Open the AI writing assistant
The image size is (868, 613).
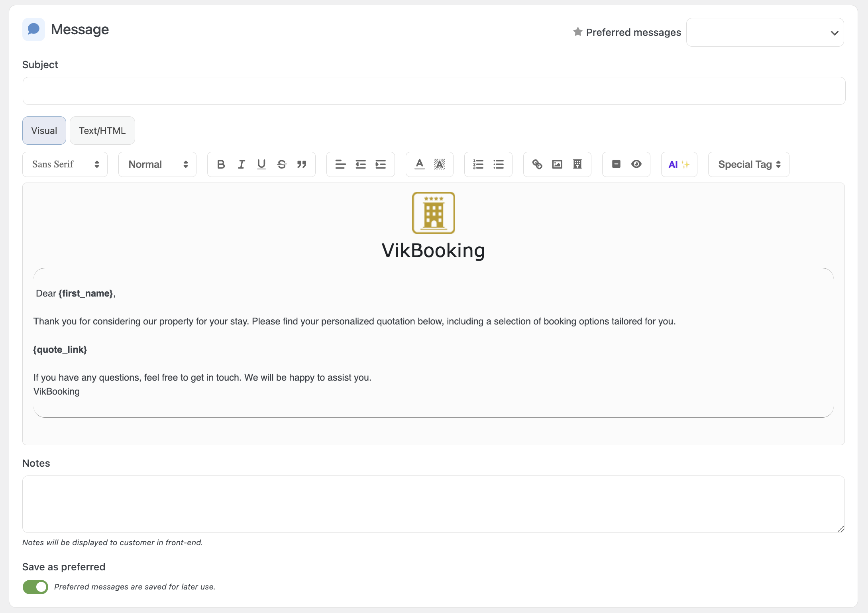(679, 164)
